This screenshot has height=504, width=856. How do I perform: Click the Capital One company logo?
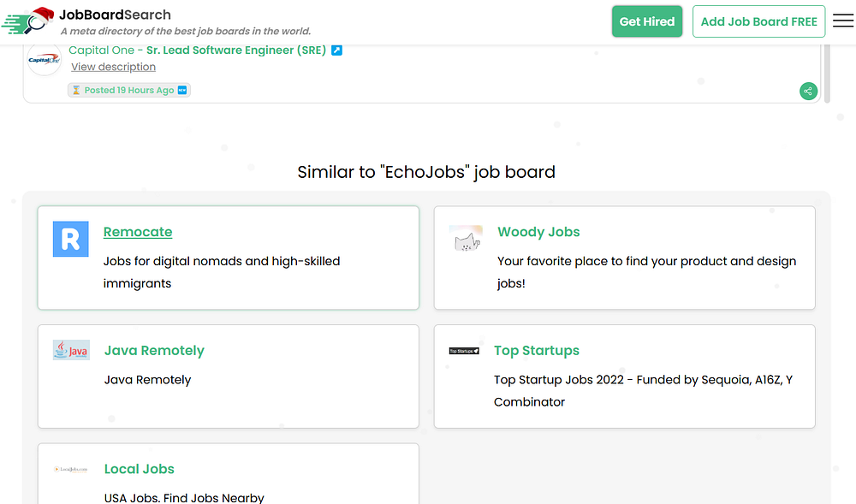(x=45, y=59)
